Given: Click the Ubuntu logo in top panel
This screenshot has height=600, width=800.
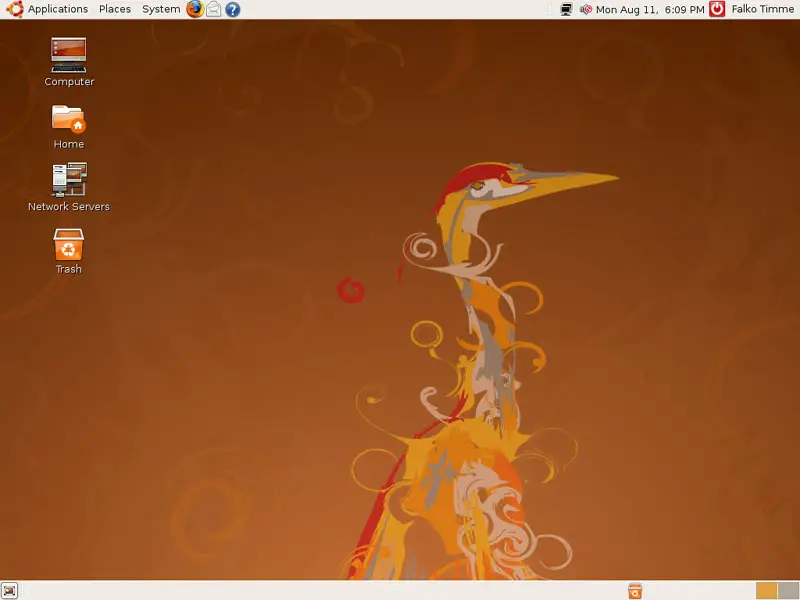Looking at the screenshot, I should pyautogui.click(x=14, y=9).
